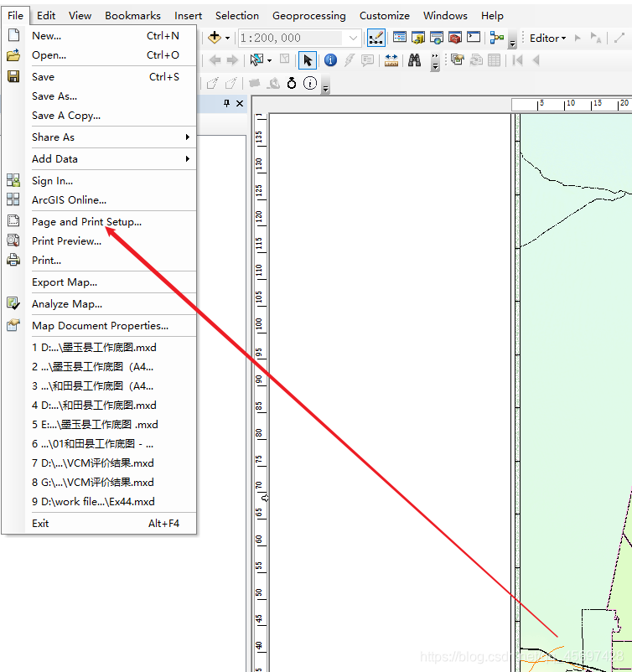
Task: Click the map scale field showing 1:200,000
Action: click(x=292, y=39)
